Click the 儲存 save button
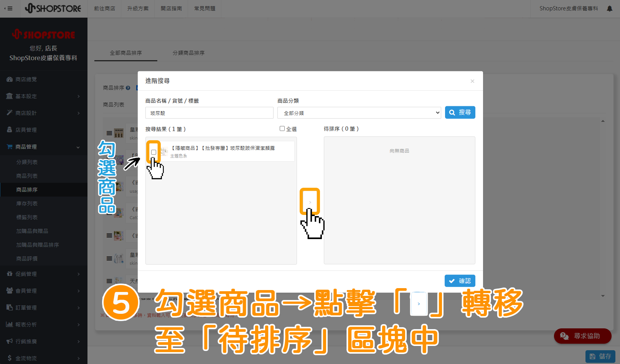Viewport: 620px width, 364px height. (x=600, y=356)
